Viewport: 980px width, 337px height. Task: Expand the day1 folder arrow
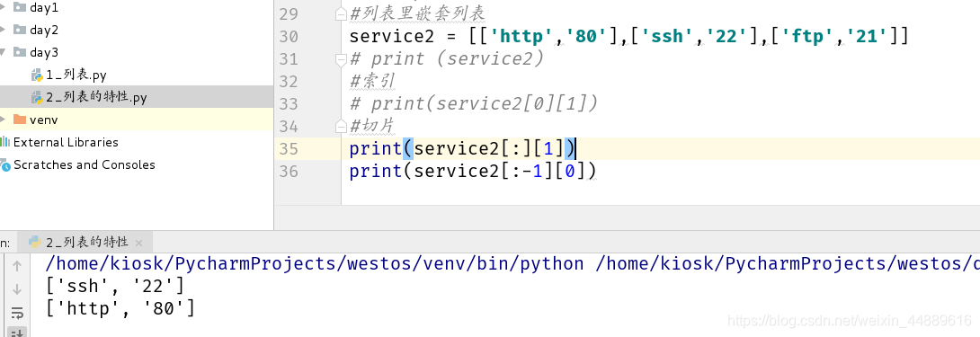pyautogui.click(x=3, y=7)
